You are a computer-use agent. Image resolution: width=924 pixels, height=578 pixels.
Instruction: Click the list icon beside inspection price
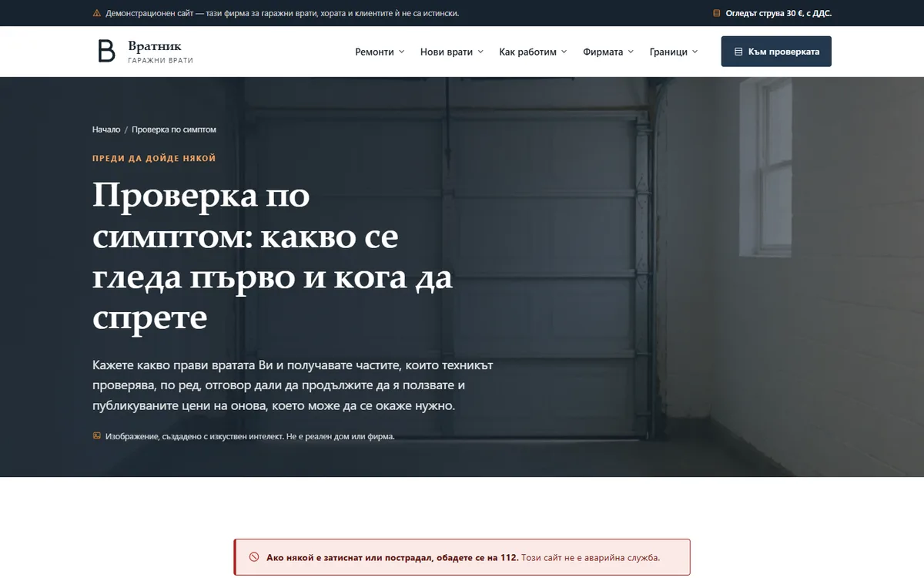[x=717, y=13]
